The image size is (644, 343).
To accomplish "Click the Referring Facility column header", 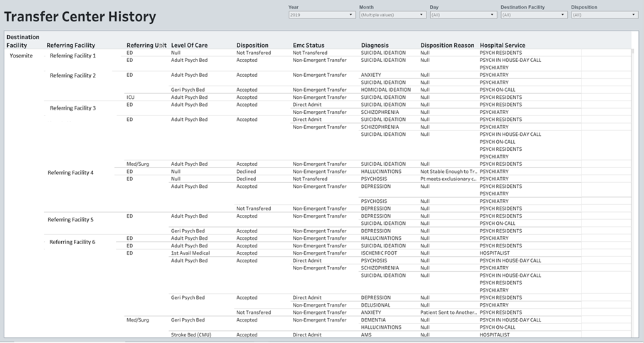I will tap(70, 46).
